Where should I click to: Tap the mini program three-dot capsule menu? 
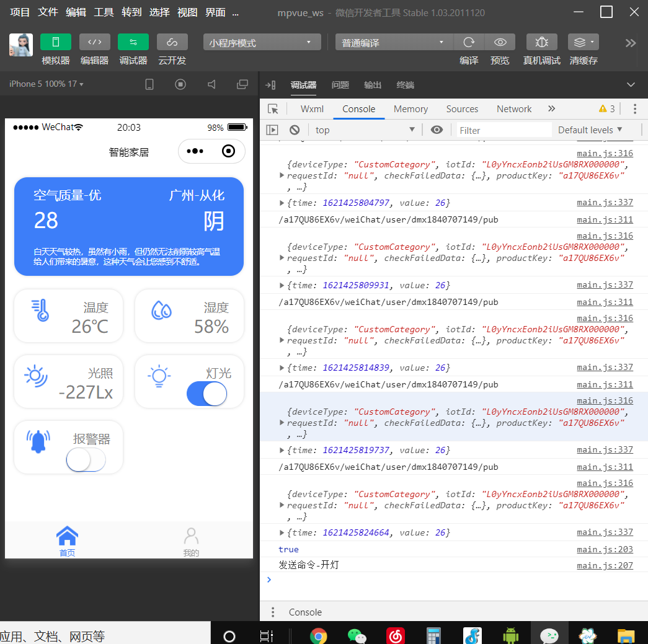195,151
